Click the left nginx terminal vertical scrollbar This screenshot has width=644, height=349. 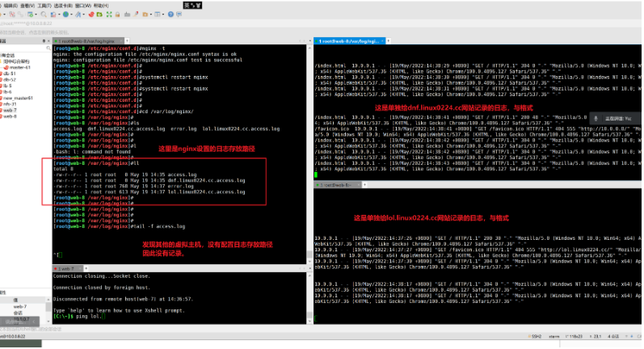click(x=309, y=154)
